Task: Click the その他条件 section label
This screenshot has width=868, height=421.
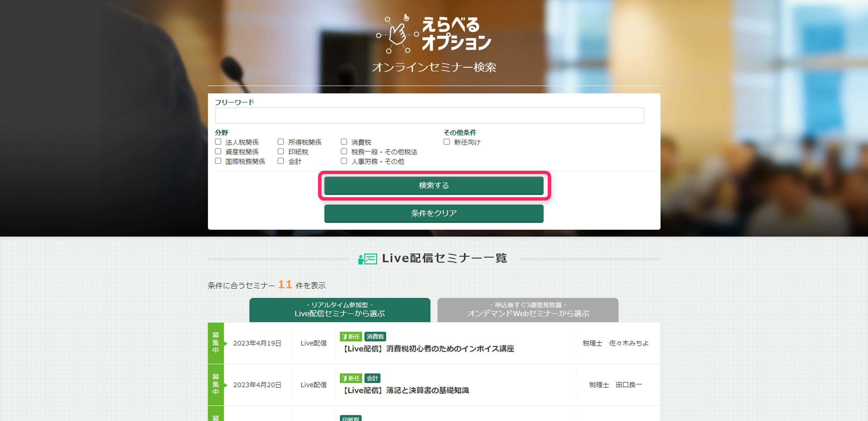Action: pos(459,132)
